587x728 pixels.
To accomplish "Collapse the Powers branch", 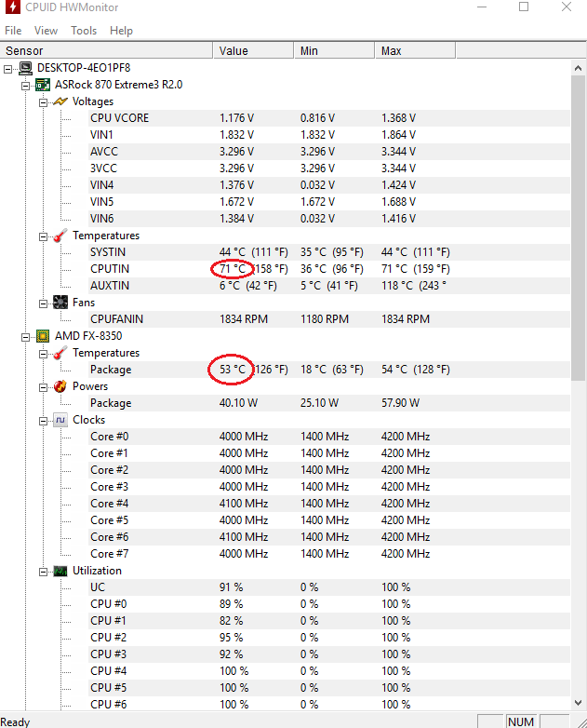I will coord(43,387).
